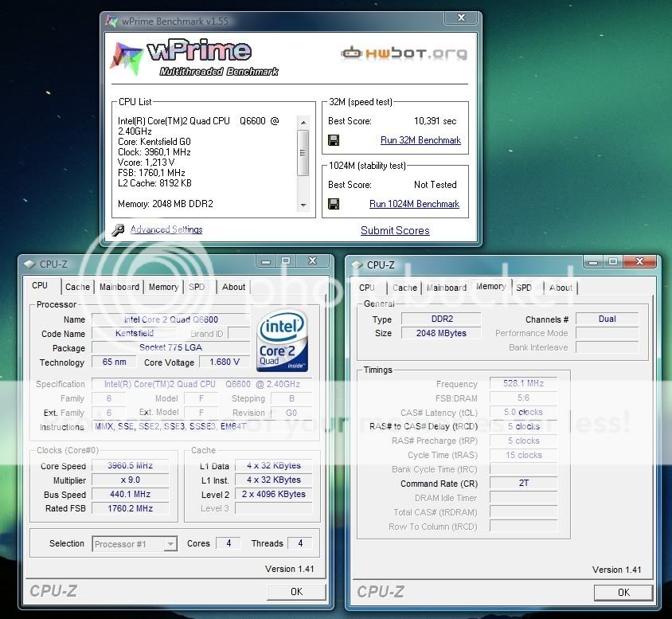Click the Bus Speed value 440.1 MHz
The height and width of the screenshot is (619, 672).
pos(131,494)
